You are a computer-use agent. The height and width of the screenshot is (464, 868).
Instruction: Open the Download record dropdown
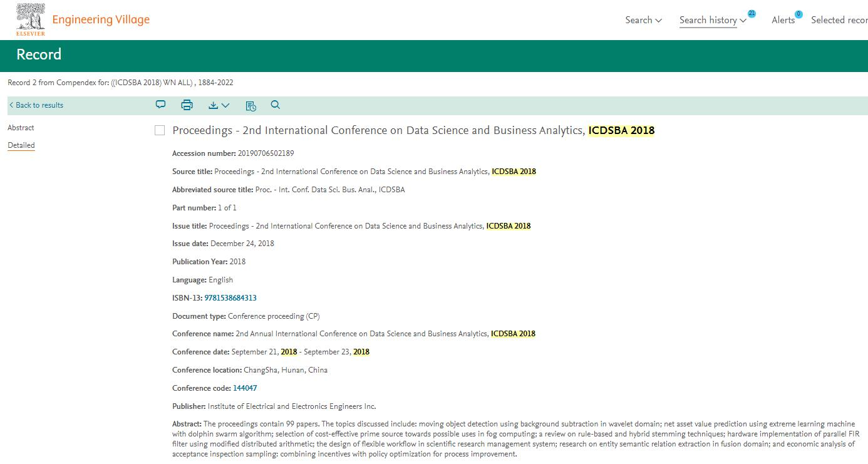click(219, 105)
